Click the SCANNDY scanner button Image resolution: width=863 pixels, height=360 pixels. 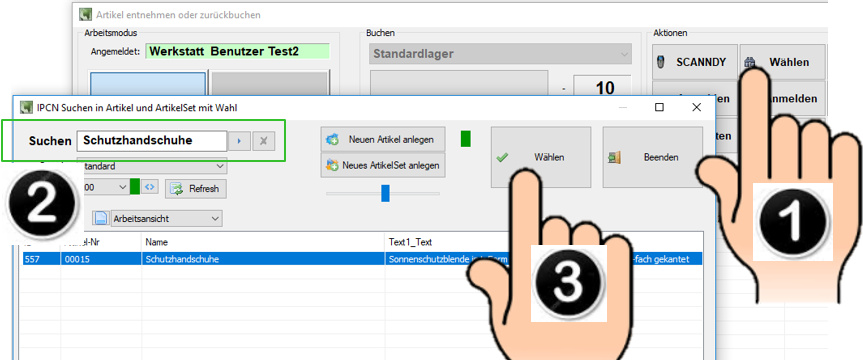point(695,62)
